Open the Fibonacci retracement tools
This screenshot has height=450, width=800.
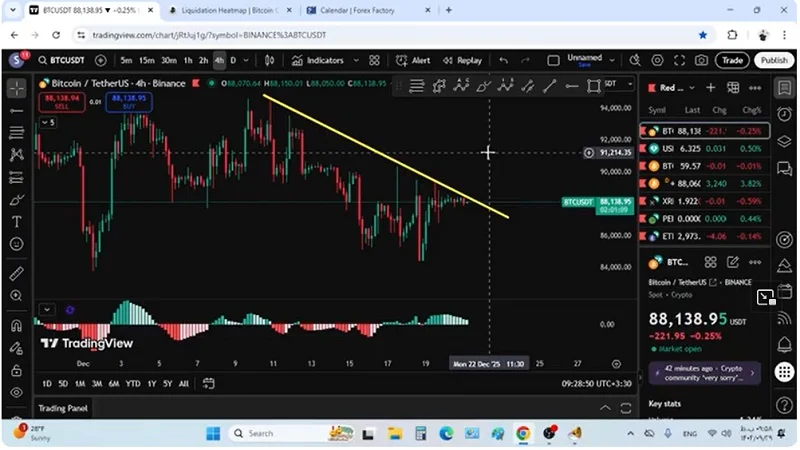pos(16,133)
